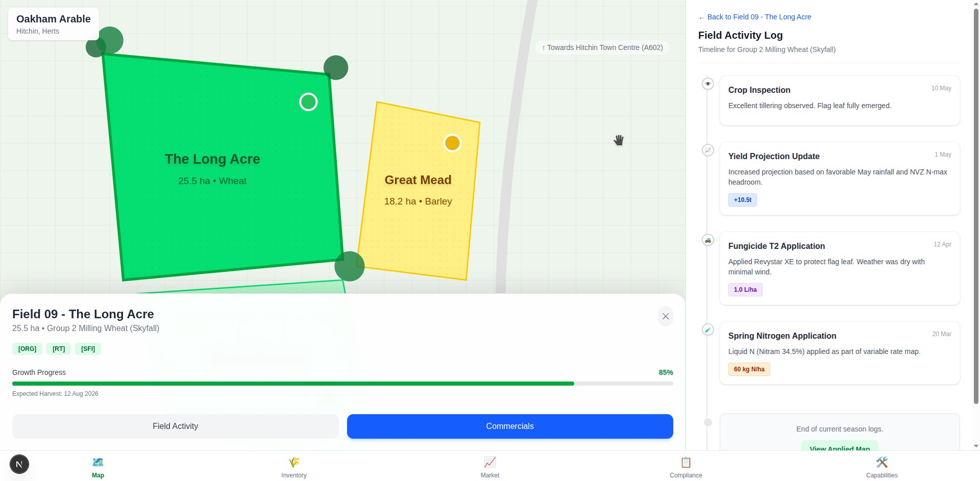Click the +10.5t yield badge
980x481 pixels.
click(x=743, y=200)
